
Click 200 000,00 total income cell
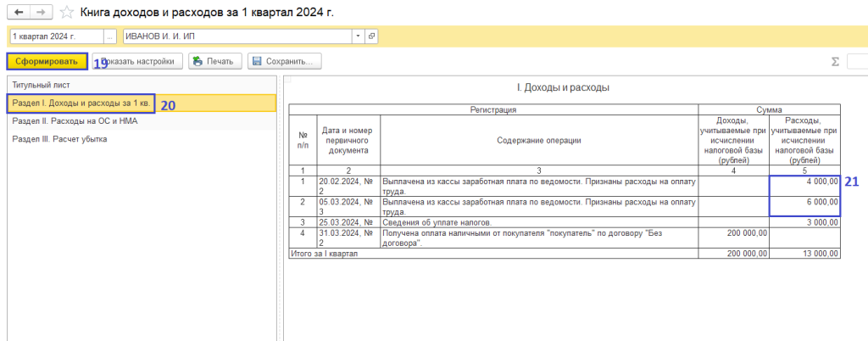click(x=734, y=254)
